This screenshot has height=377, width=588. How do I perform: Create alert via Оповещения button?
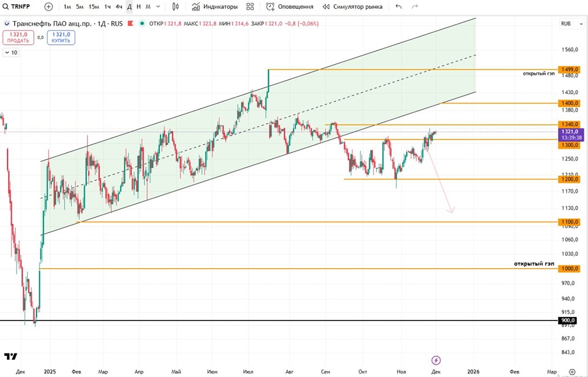pyautogui.click(x=289, y=6)
